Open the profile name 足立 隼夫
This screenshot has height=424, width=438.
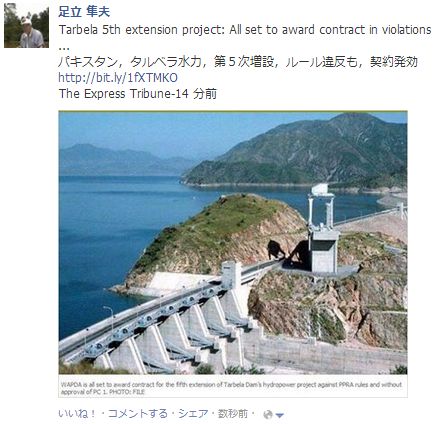pyautogui.click(x=84, y=12)
